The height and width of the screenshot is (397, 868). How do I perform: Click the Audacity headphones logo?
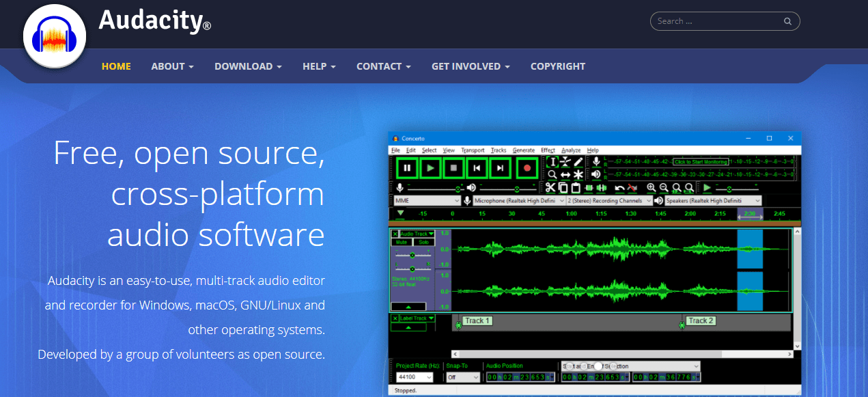55,37
